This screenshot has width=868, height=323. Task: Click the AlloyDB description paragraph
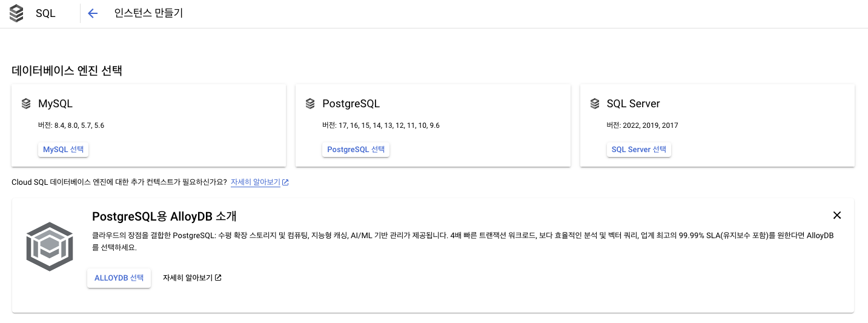click(x=463, y=241)
